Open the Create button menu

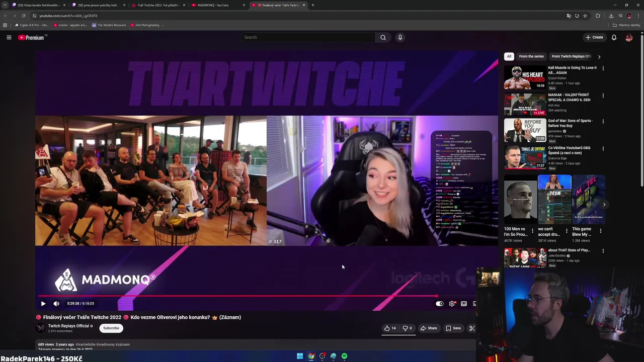coord(594,37)
